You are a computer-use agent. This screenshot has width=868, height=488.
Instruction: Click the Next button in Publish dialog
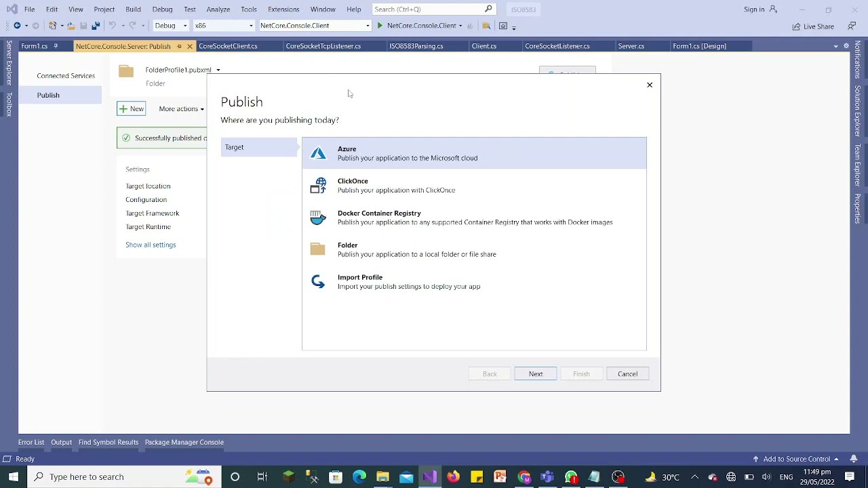(x=536, y=374)
